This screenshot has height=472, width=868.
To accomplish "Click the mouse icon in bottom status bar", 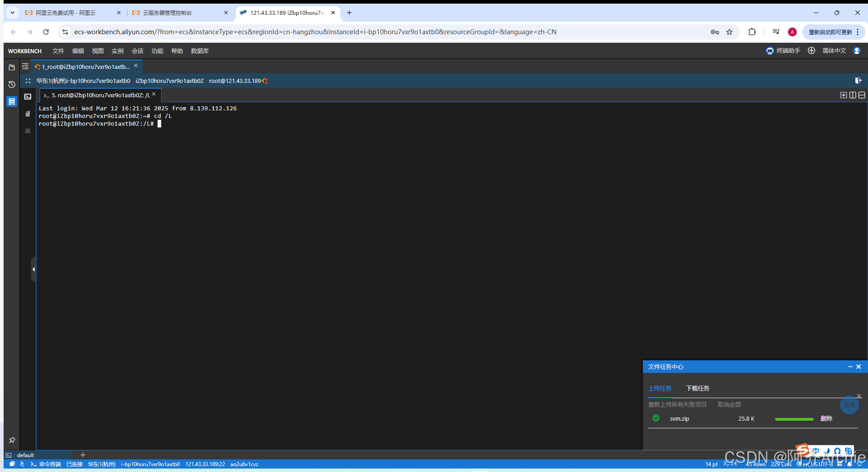I will (x=22, y=464).
